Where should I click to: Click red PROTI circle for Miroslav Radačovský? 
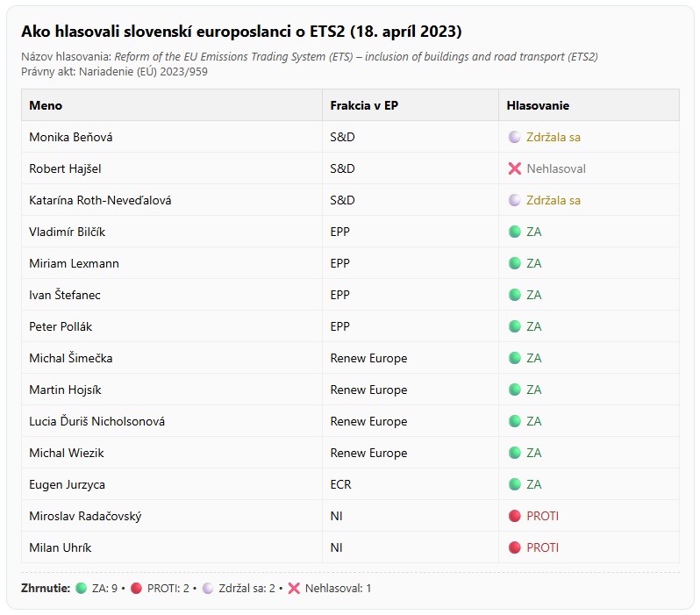(x=515, y=516)
